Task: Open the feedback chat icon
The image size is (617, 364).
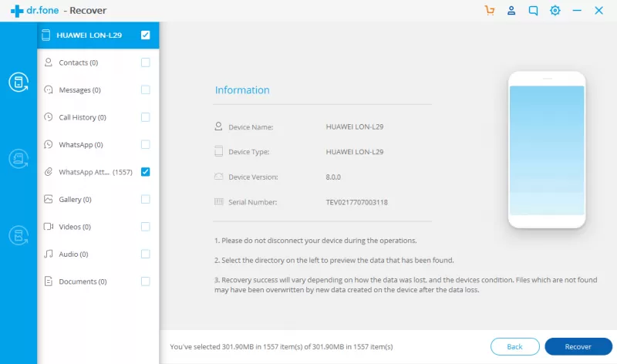Action: [533, 11]
